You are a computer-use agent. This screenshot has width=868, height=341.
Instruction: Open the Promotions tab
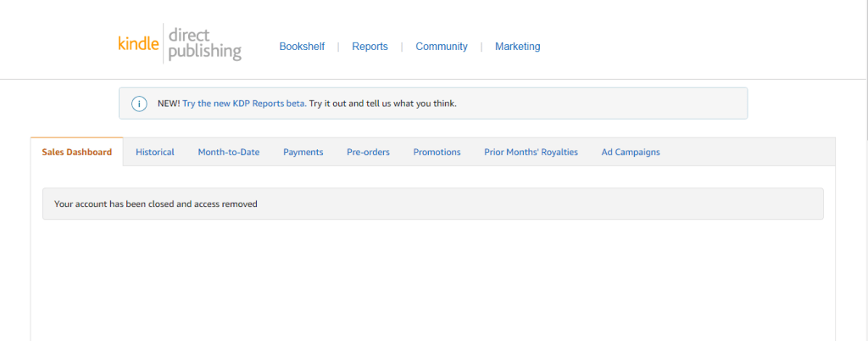(437, 152)
